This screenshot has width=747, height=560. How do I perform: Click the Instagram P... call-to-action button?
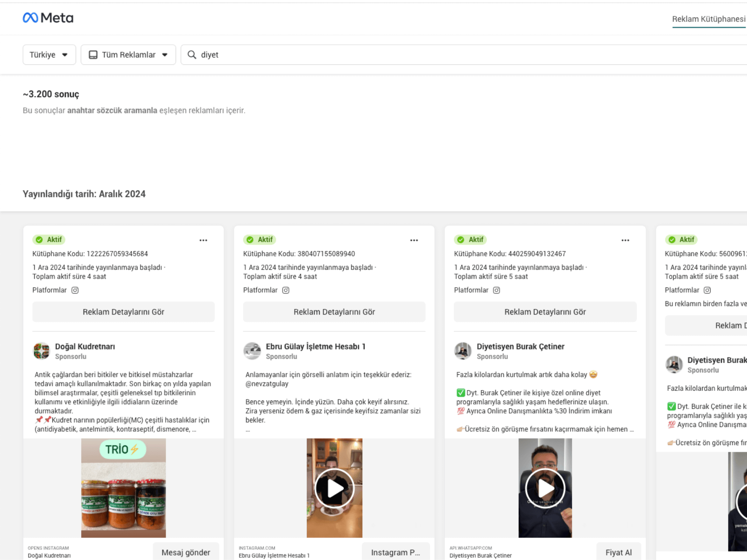[x=395, y=552]
